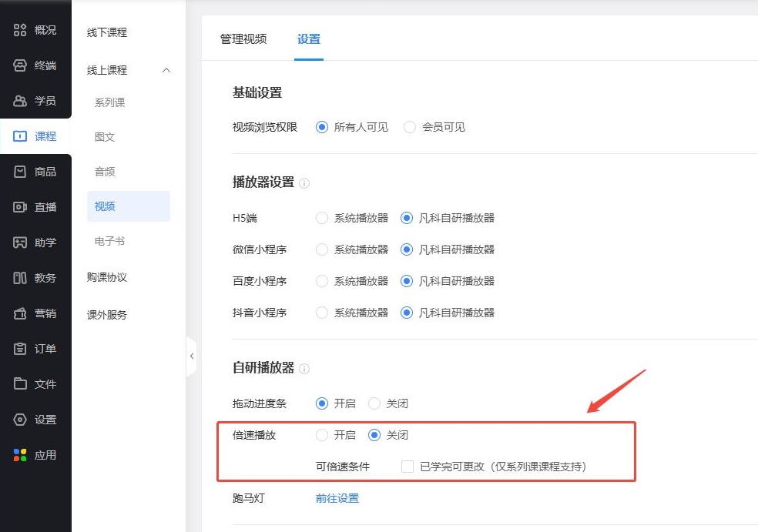Choose 凡科自研播放器 for 抖音小程序
Image resolution: width=758 pixels, height=532 pixels.
point(407,313)
